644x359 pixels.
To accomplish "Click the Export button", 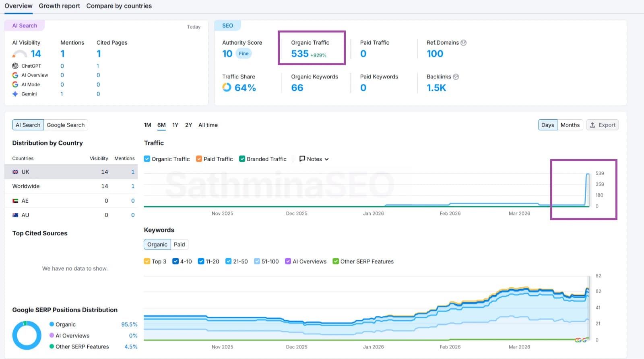I will pos(603,125).
